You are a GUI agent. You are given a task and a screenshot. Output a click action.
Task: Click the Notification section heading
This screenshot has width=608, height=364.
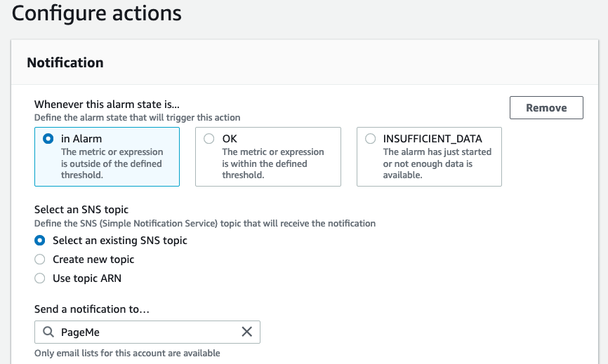[65, 62]
